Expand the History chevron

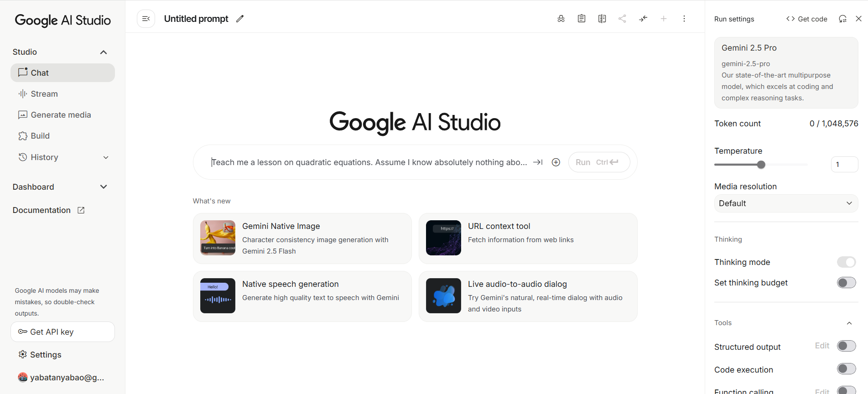(x=106, y=157)
